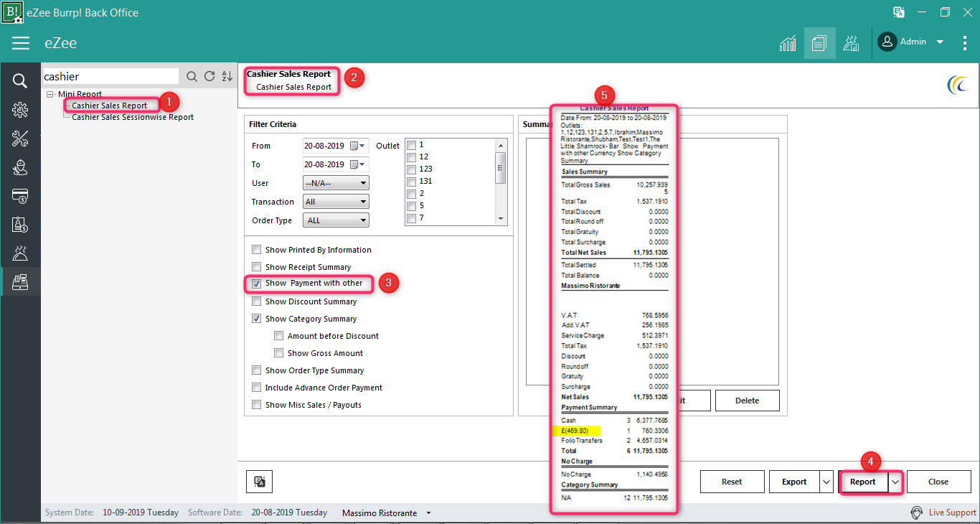Click the Reset button

pyautogui.click(x=732, y=482)
